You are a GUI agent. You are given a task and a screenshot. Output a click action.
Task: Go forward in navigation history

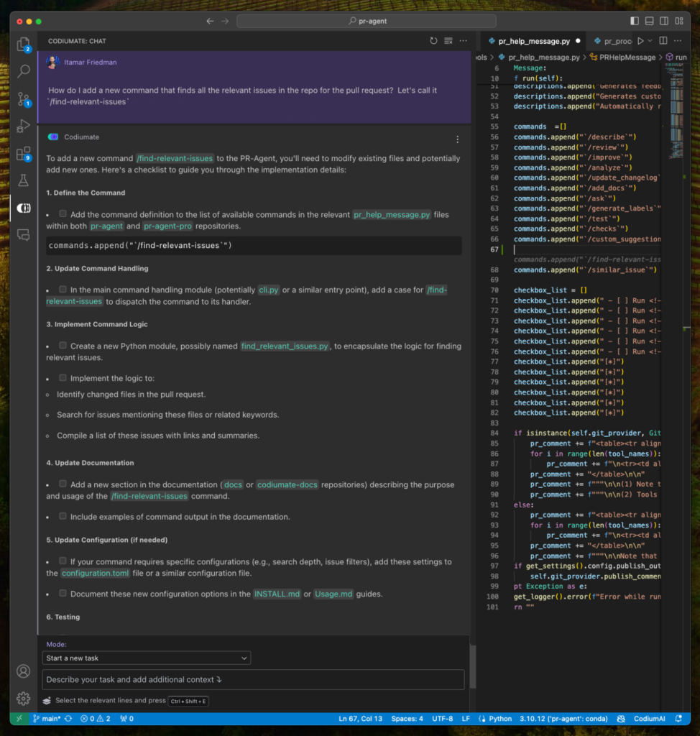click(x=226, y=21)
